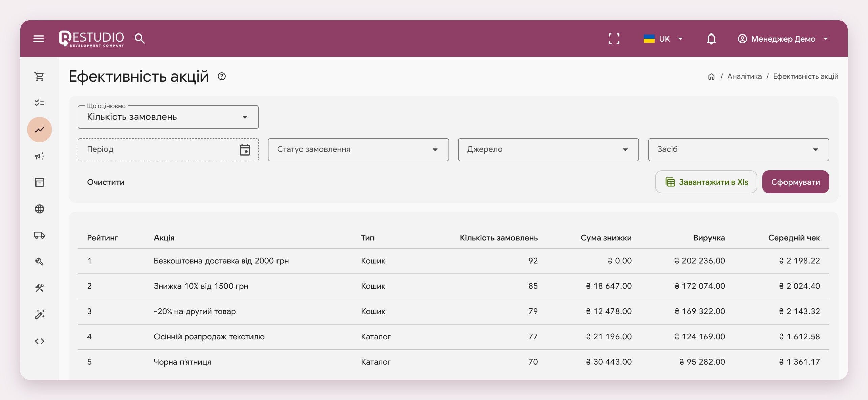Expand the Джерело dropdown
The image size is (868, 400).
(x=548, y=149)
